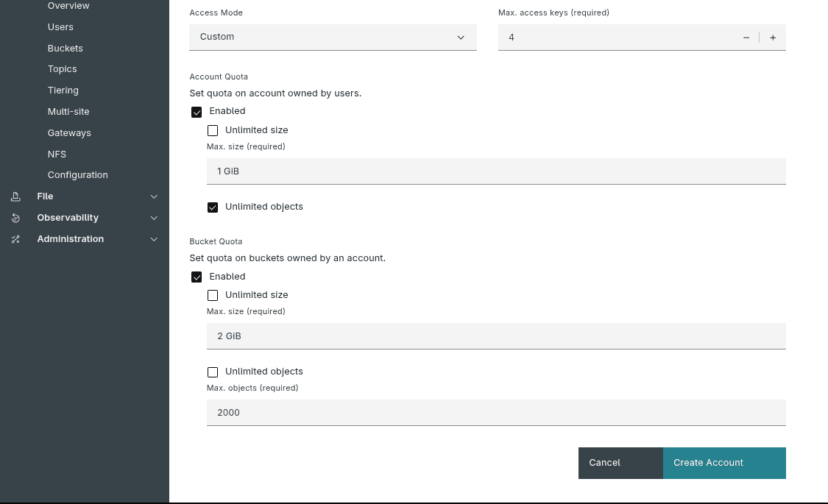
Task: Open the Access Mode dropdown
Action: (333, 37)
